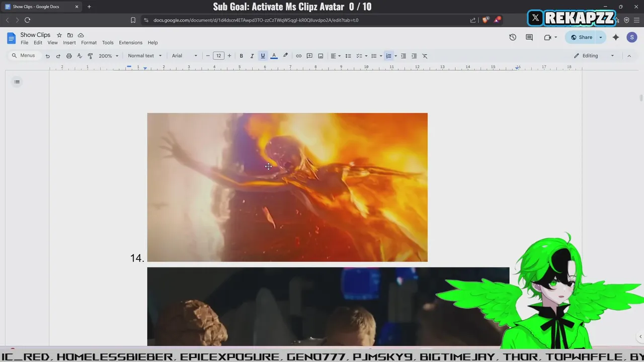This screenshot has height=362, width=644.
Task: Toggle bold formatting
Action: [242, 56]
